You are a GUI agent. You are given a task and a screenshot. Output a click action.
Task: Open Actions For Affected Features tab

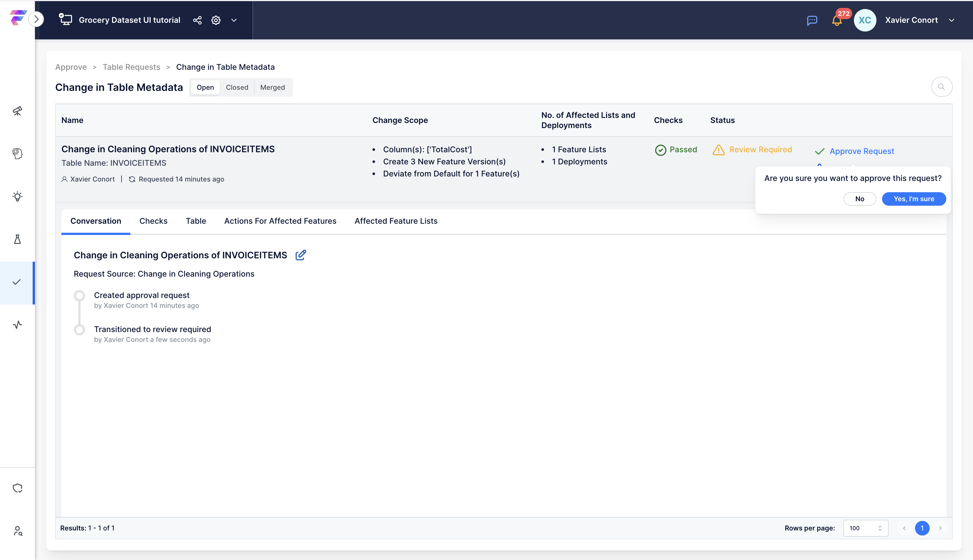click(x=280, y=221)
